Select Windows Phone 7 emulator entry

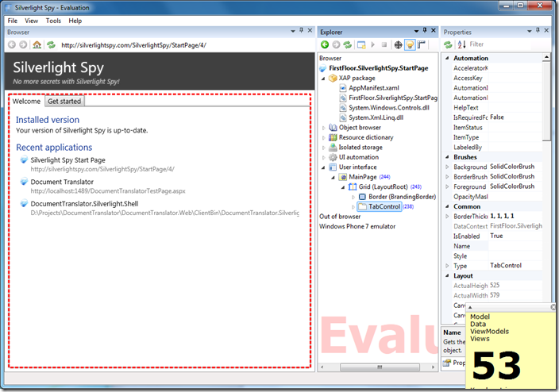[x=357, y=226]
